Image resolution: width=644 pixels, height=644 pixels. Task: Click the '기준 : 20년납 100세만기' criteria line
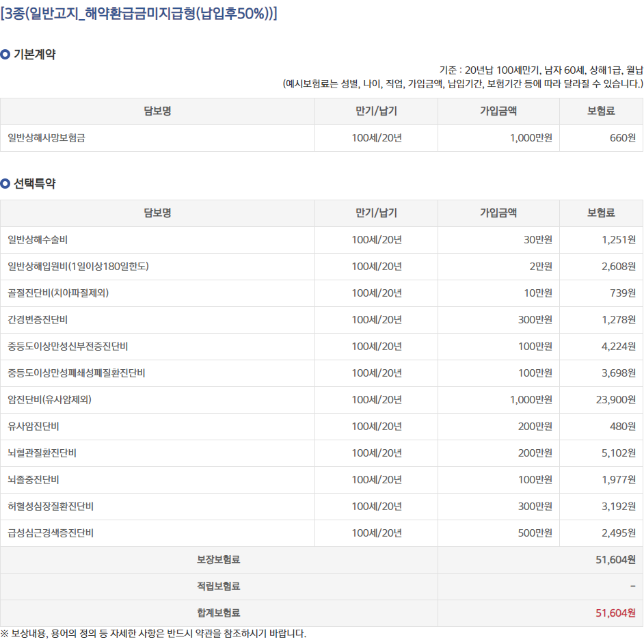pos(541,70)
